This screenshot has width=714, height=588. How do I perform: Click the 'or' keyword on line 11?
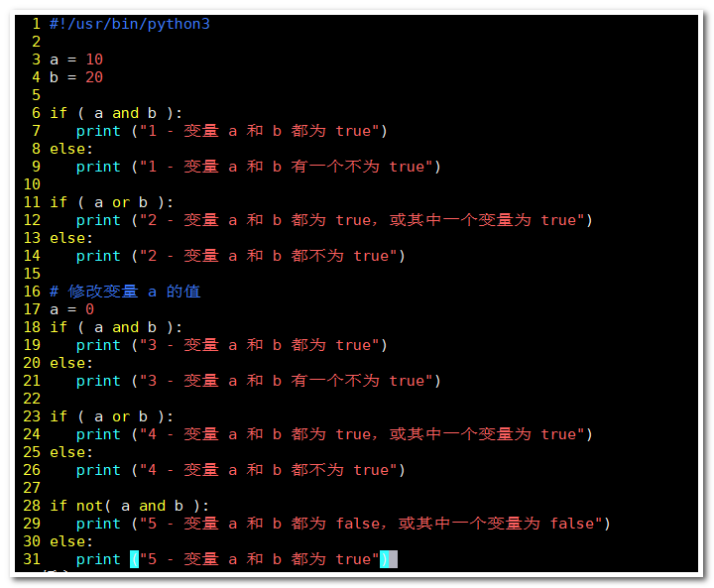pos(121,202)
